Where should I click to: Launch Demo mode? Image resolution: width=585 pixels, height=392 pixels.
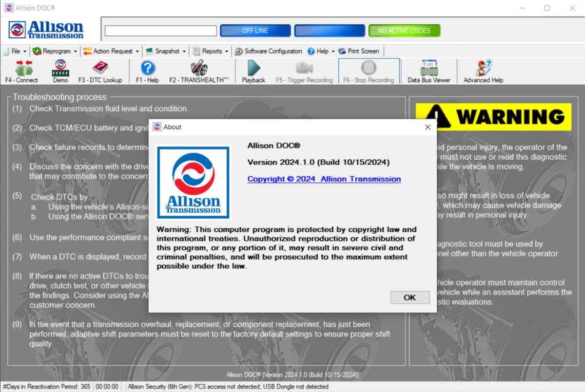60,71
